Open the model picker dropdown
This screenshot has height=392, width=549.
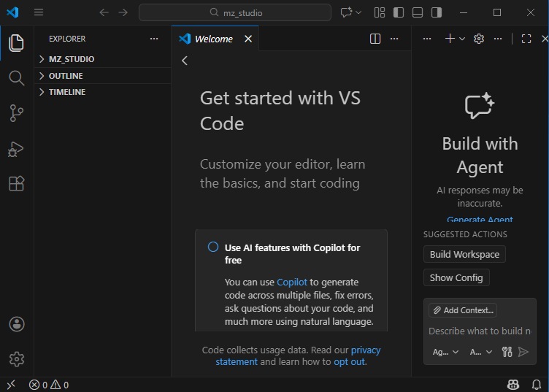click(x=481, y=352)
